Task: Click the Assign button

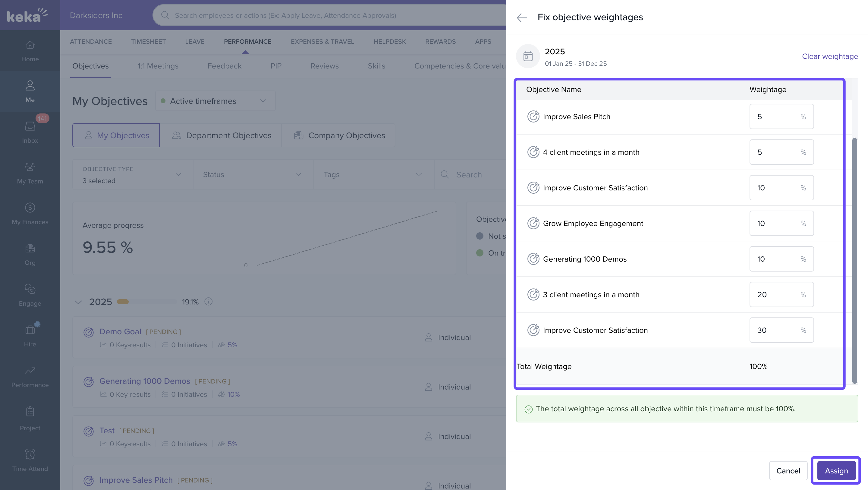Action: (836, 470)
